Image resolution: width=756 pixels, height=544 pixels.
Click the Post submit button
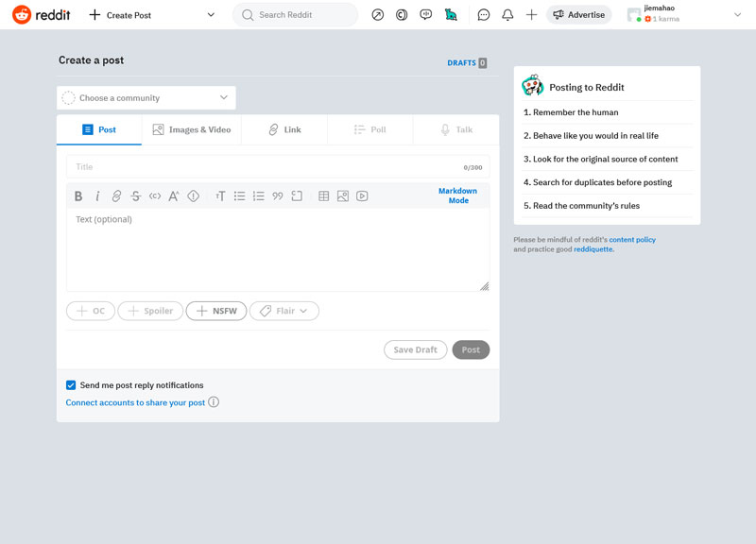(x=471, y=349)
